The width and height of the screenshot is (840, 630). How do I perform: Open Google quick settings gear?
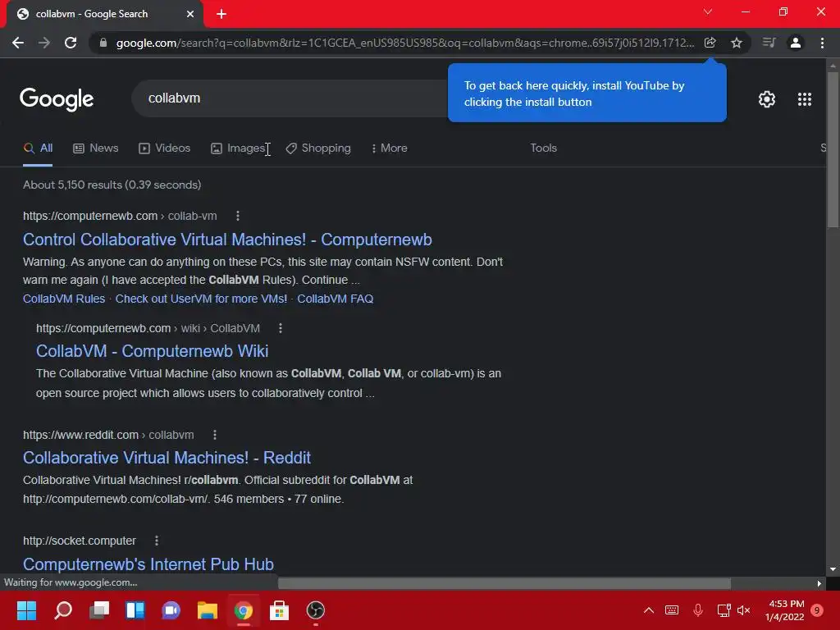pos(767,99)
